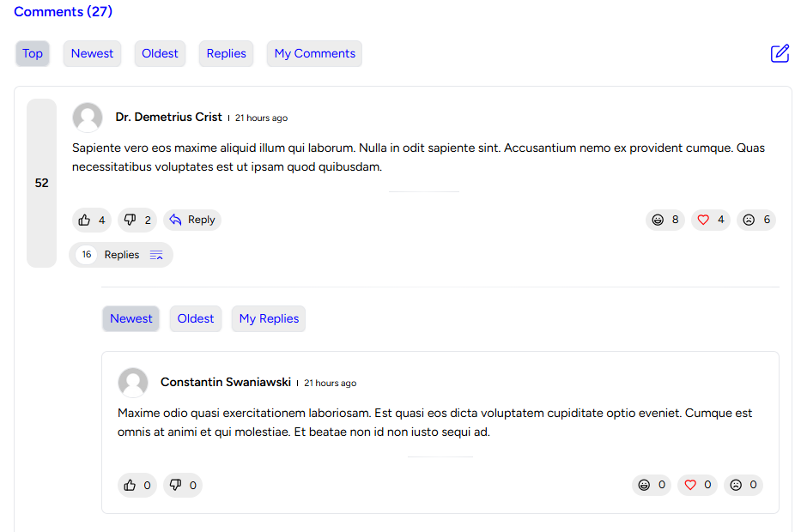Reply to Dr. Demetrius Crist's comment
Screen dimensions: 801x532
(192, 221)
